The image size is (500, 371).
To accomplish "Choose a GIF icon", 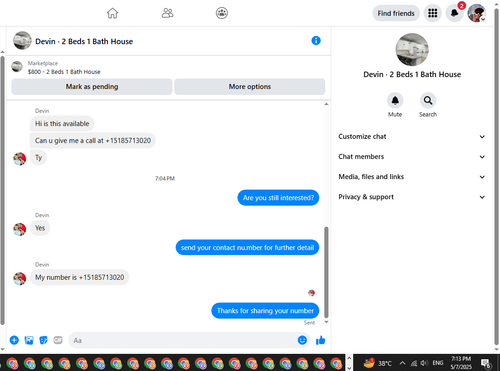I will pos(58,340).
